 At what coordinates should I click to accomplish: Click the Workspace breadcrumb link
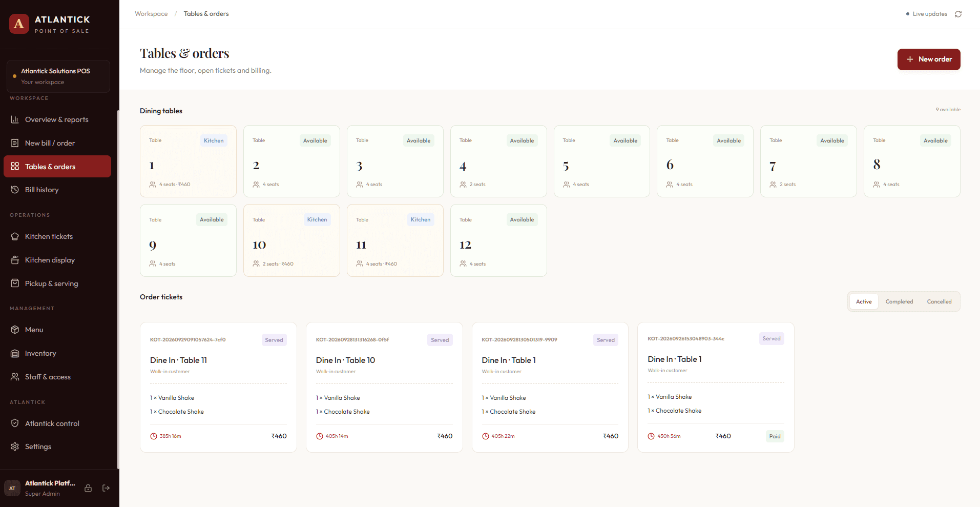click(x=151, y=14)
